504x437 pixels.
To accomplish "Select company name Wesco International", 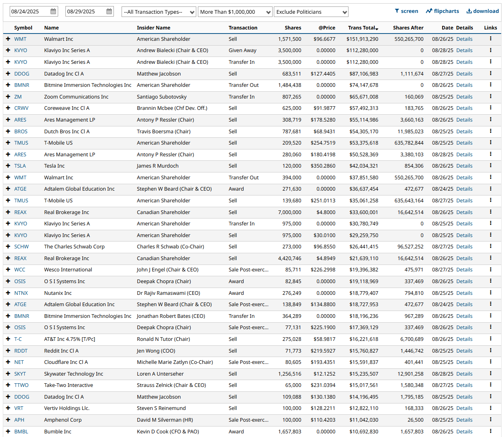I will tap(68, 269).
